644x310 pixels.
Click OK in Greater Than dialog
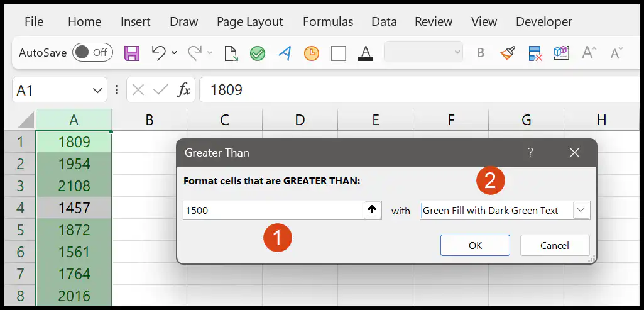(x=475, y=245)
